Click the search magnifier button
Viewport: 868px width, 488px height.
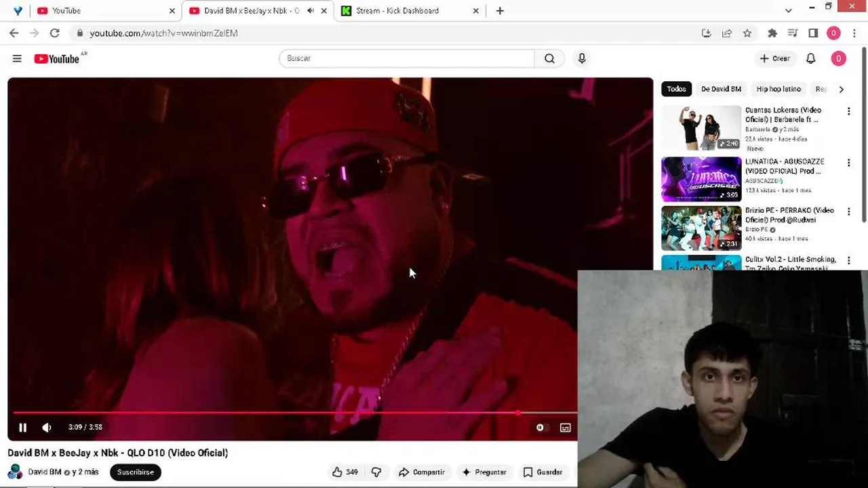pyautogui.click(x=549, y=58)
